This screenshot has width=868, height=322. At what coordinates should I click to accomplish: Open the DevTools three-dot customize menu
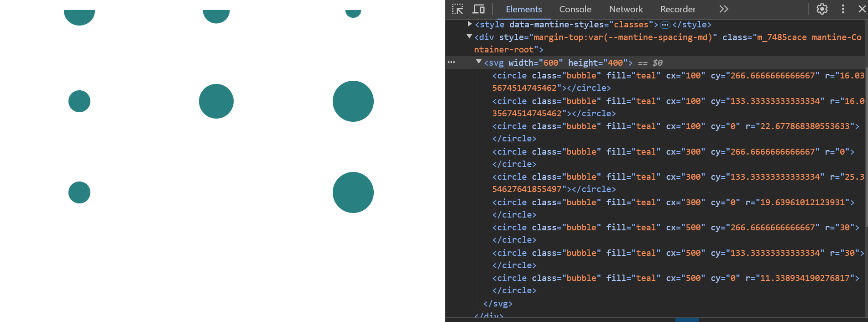pyautogui.click(x=843, y=9)
